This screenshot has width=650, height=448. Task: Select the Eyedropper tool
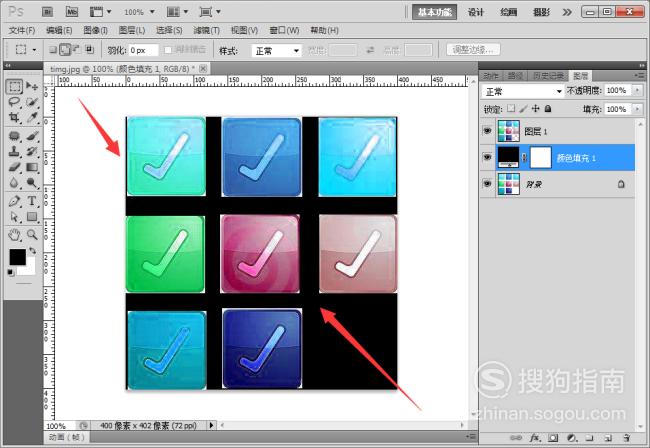[x=32, y=118]
